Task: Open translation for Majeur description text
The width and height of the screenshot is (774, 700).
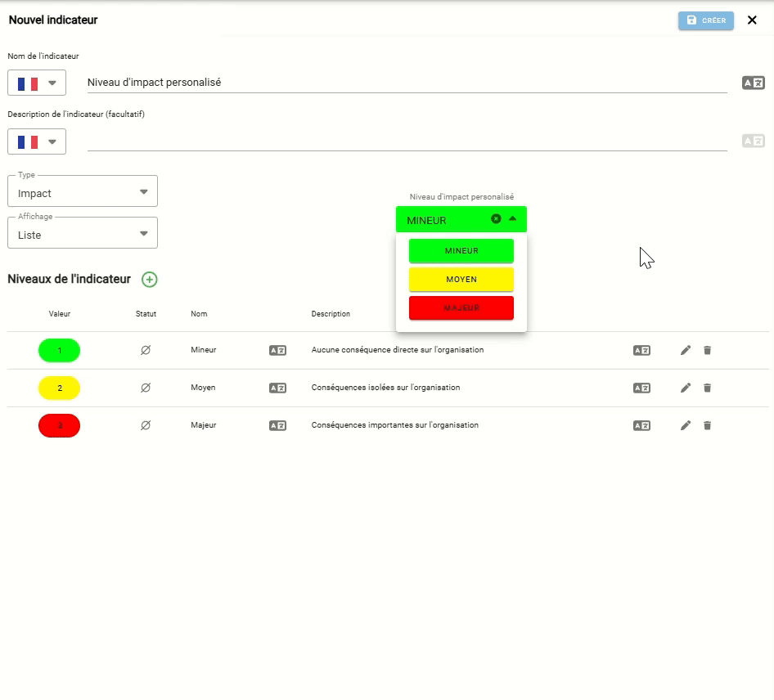Action: (641, 425)
